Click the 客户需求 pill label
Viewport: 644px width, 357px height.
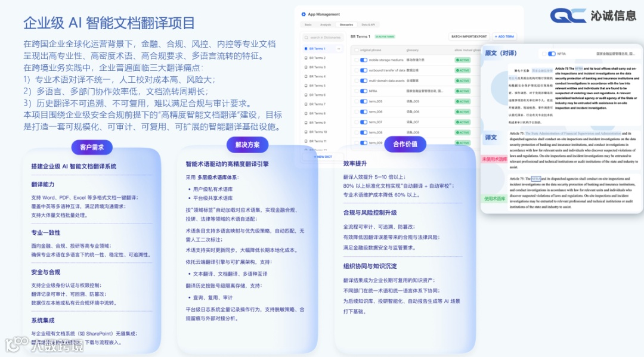[x=92, y=147]
